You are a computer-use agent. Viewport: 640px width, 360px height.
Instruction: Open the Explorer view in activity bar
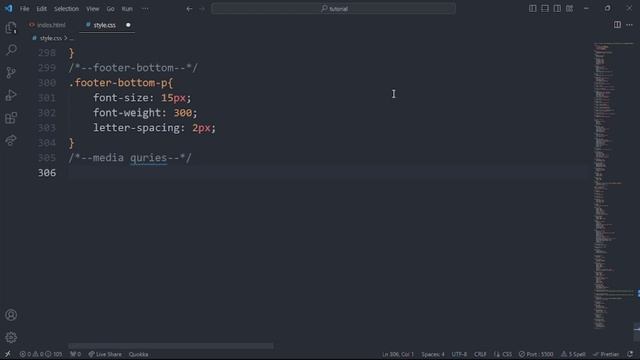[11, 28]
